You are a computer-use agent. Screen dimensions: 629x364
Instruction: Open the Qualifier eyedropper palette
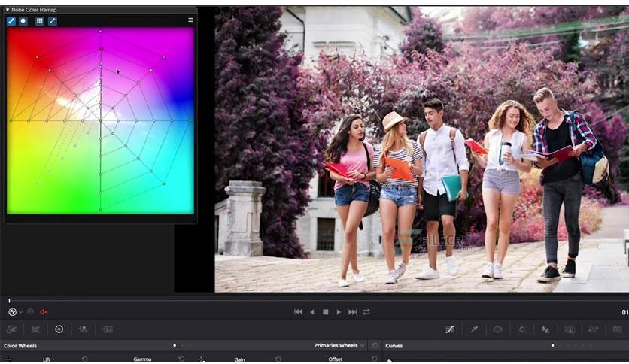pyautogui.click(x=474, y=329)
